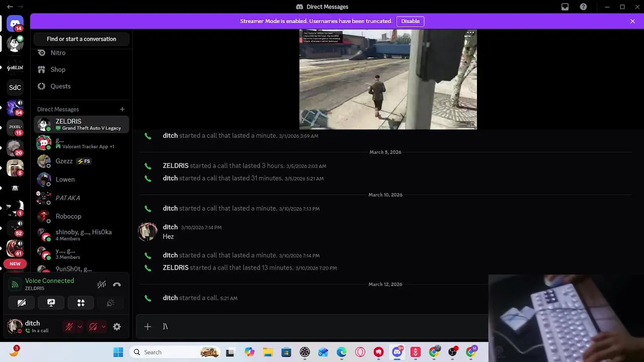
Task: Click 'ditch started a call' 5:21 AM entry
Action: (200, 298)
